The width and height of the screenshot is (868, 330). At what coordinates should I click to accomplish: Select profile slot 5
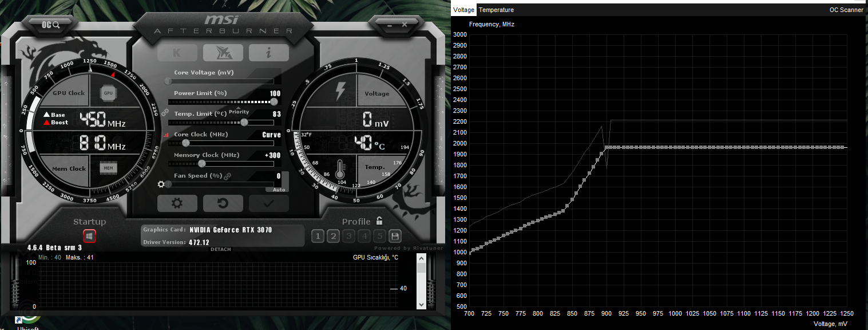[x=379, y=236]
